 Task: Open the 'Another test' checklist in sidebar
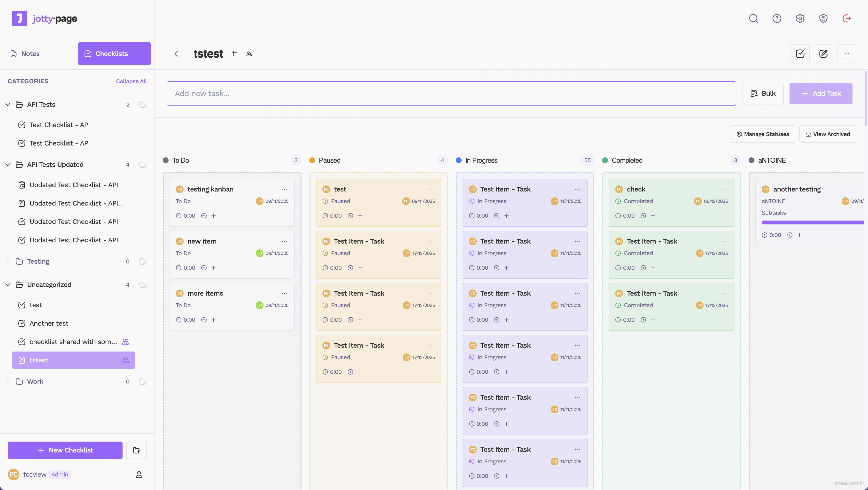(49, 323)
